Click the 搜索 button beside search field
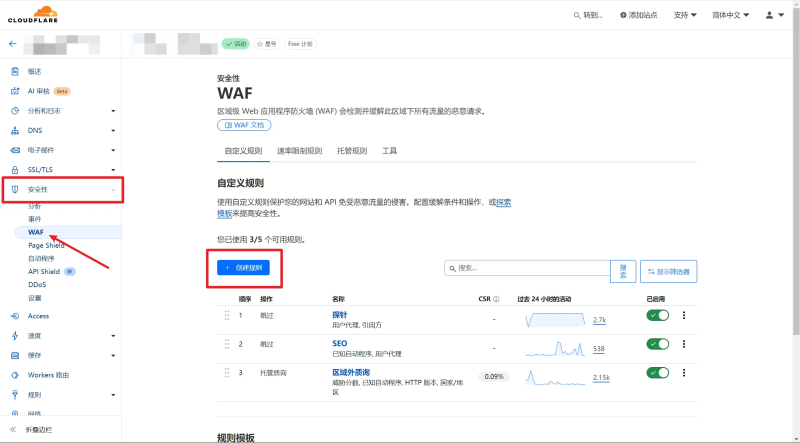 (x=623, y=272)
